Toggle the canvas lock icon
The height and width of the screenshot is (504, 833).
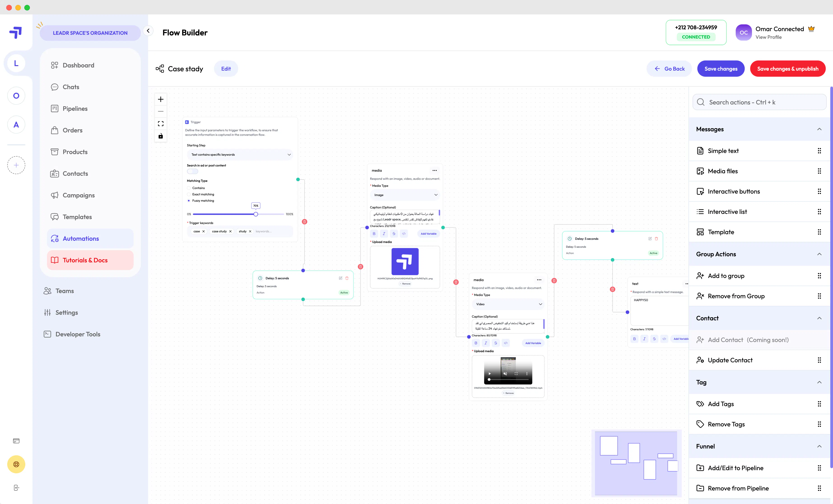[x=161, y=136]
